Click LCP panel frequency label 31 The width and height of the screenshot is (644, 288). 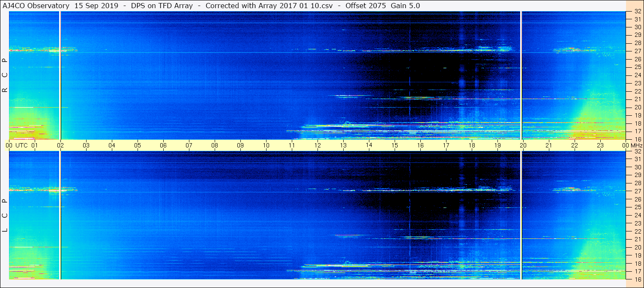[x=637, y=159]
